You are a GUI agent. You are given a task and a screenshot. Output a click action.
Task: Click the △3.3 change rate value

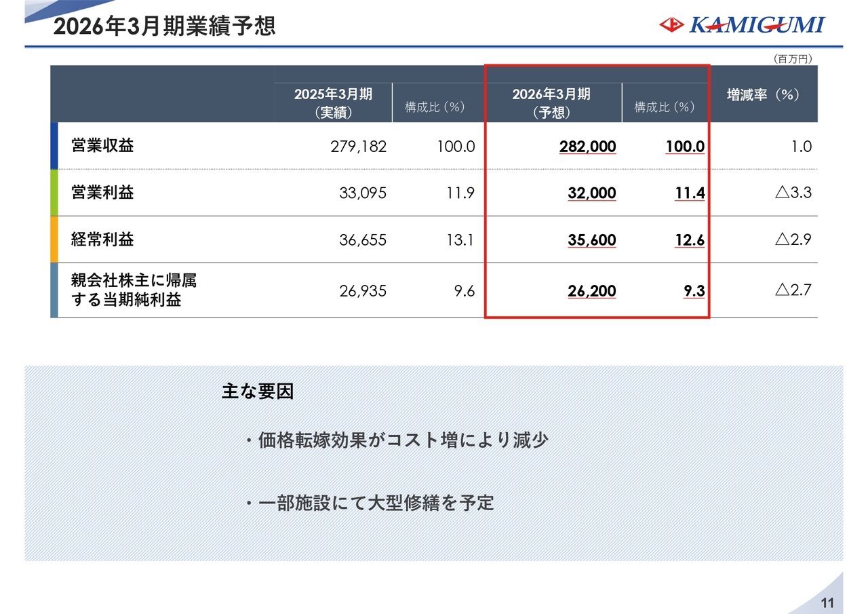pos(792,193)
